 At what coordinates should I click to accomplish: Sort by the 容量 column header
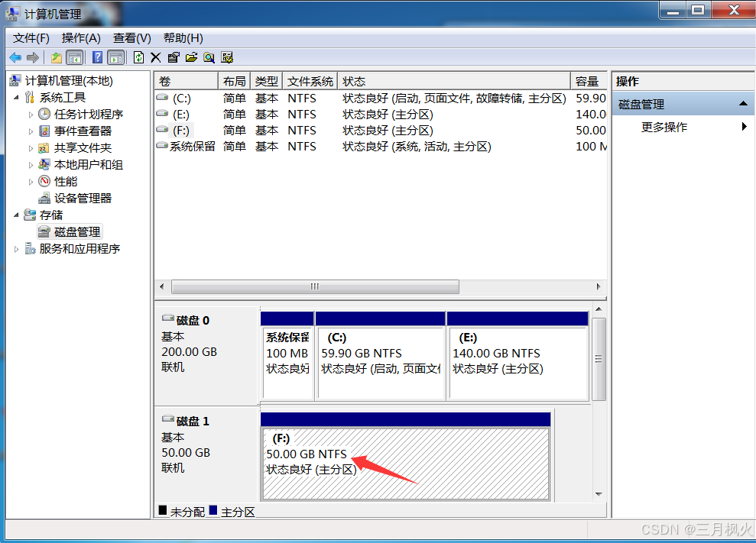click(x=589, y=82)
